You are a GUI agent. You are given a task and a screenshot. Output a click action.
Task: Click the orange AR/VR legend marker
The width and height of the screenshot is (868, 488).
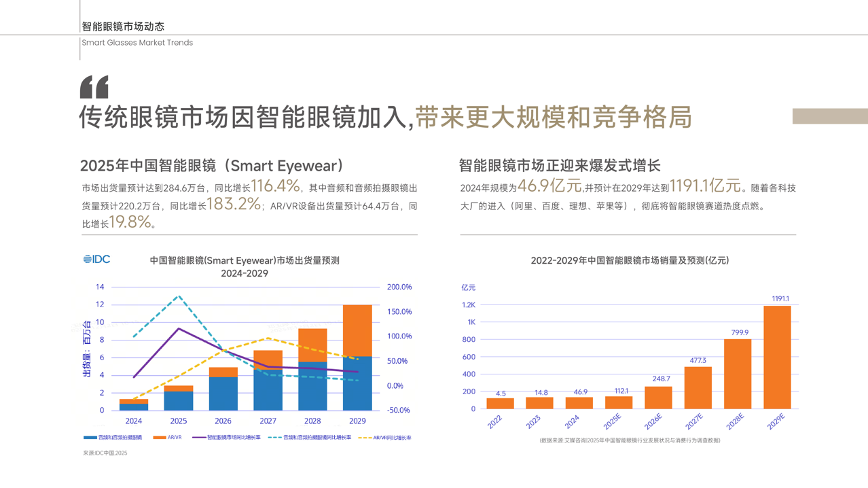tap(160, 438)
